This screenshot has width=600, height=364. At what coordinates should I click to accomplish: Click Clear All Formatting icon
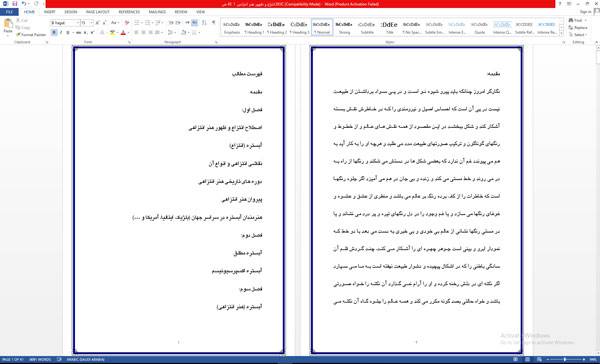pyautogui.click(x=127, y=23)
